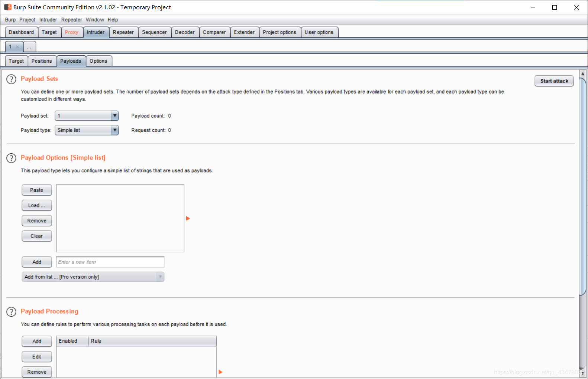
Task: Open help for Payload Processing section
Action: [x=11, y=312]
